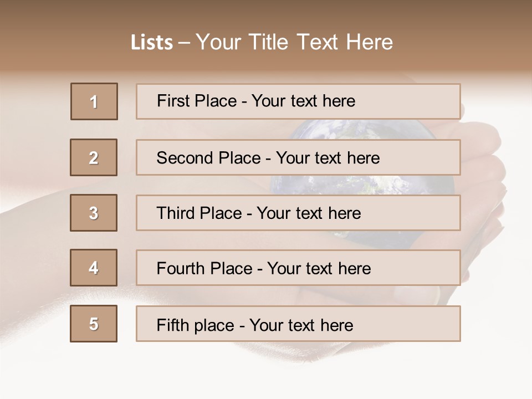This screenshot has height=399, width=532.
Task: Click the wrist area left of number 3
Action: point(33,222)
